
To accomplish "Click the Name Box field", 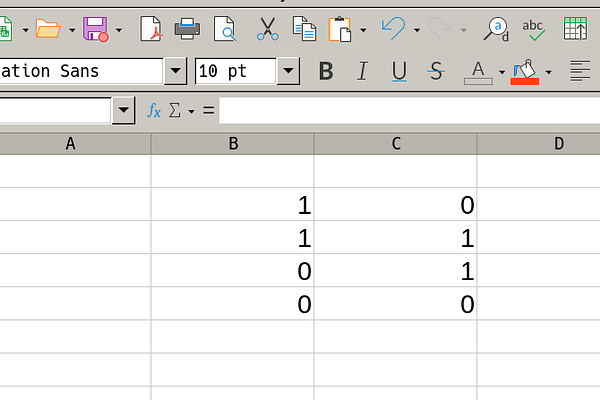I will pos(55,111).
